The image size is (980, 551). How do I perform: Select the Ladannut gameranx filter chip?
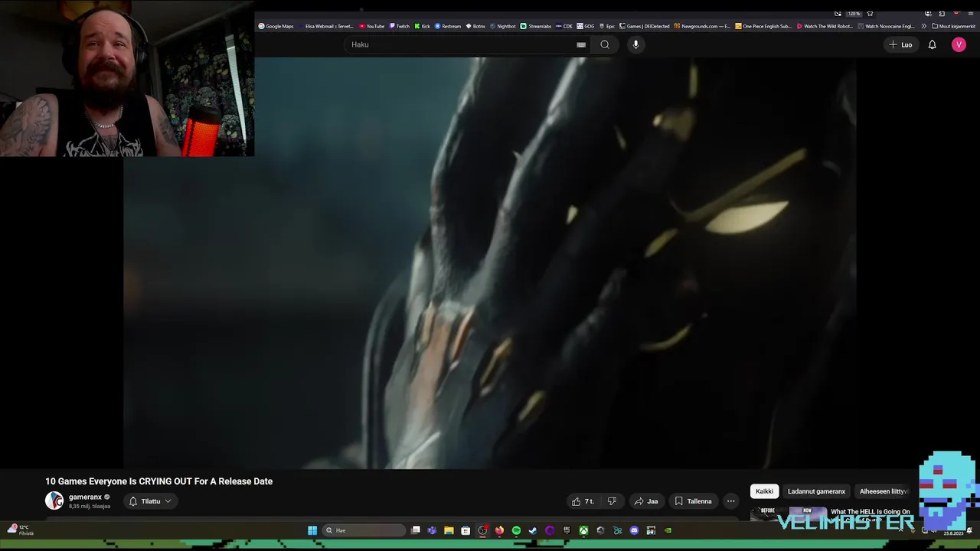[816, 491]
